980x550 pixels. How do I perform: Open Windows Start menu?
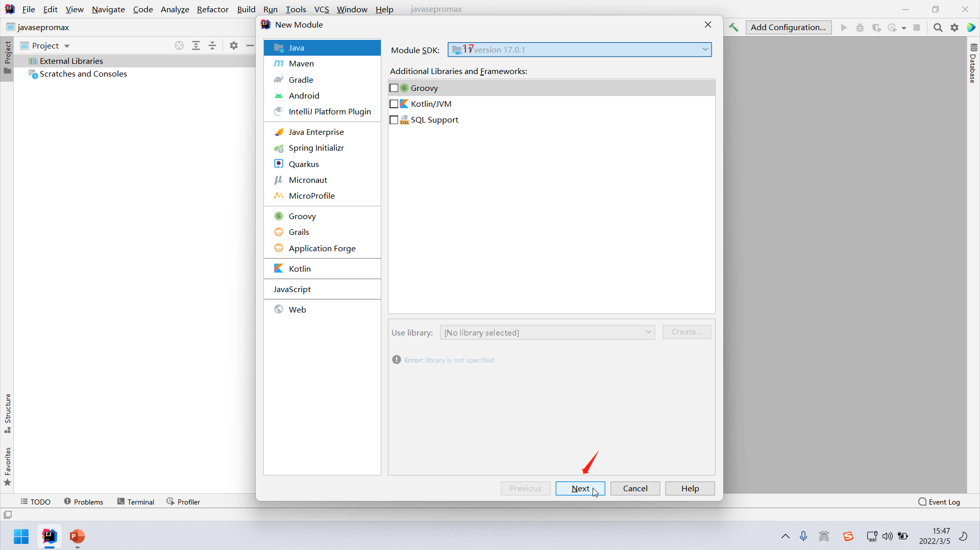[x=21, y=536]
